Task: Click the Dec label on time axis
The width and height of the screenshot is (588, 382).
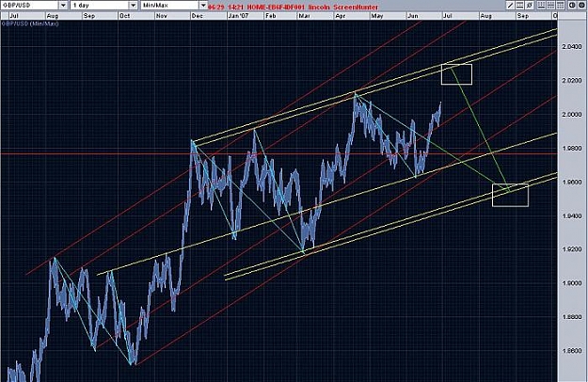Action: coord(197,16)
